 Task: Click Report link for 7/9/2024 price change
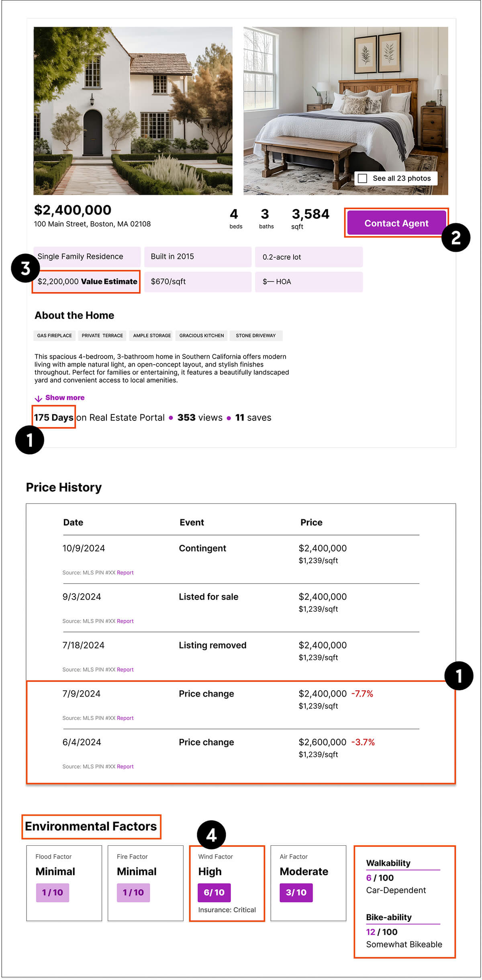pyautogui.click(x=125, y=718)
